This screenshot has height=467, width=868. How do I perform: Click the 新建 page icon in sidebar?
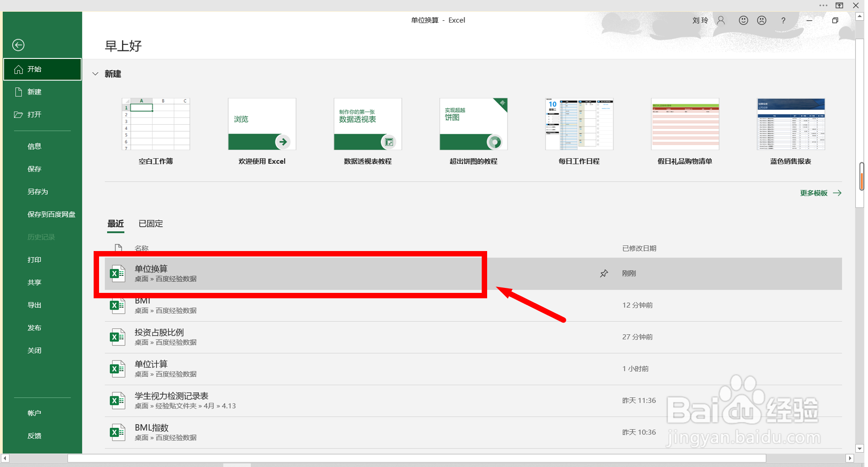18,92
